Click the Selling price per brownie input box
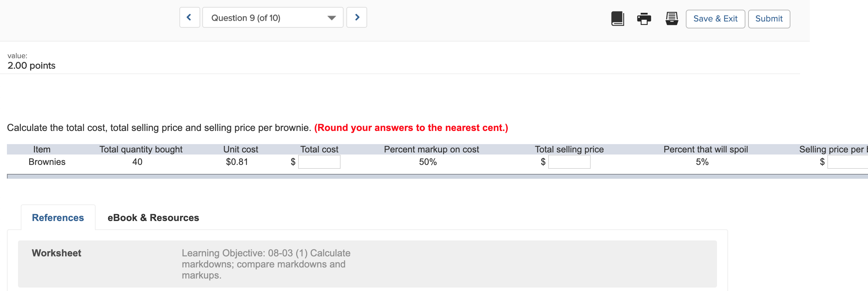 point(849,162)
